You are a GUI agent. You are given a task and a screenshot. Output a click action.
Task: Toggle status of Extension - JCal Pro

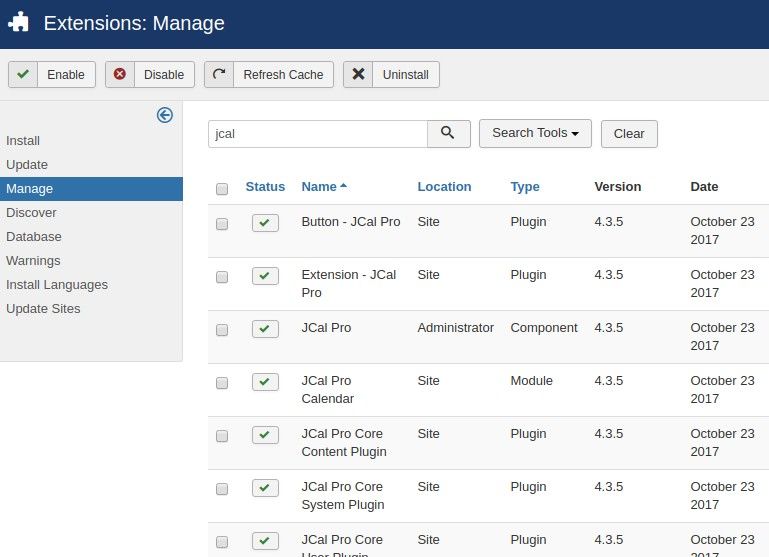(265, 276)
